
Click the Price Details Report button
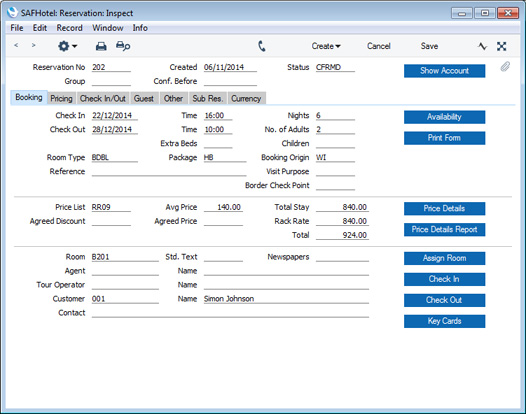(x=444, y=229)
